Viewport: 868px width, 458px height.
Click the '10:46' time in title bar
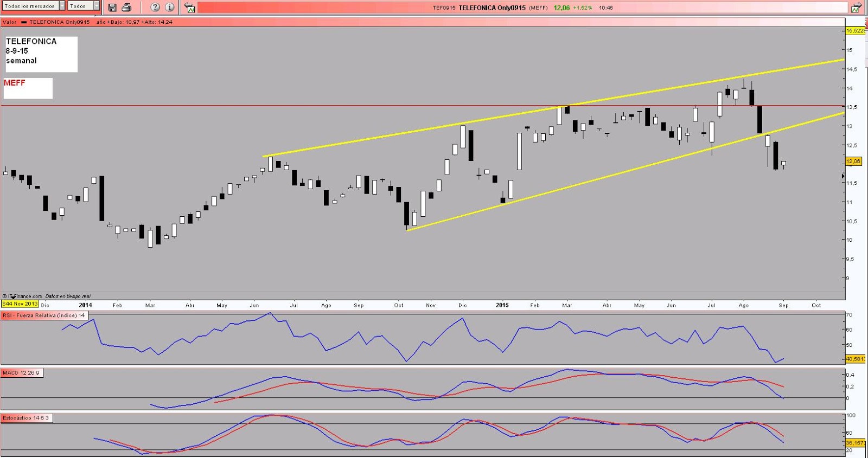606,8
